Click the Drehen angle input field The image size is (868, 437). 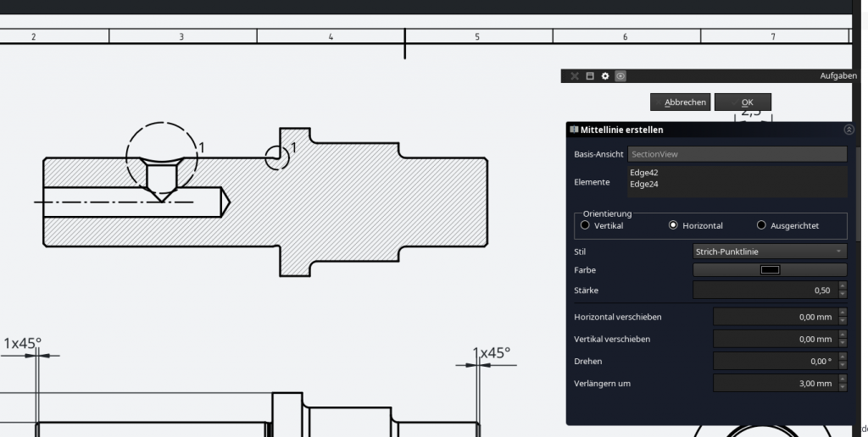(774, 361)
